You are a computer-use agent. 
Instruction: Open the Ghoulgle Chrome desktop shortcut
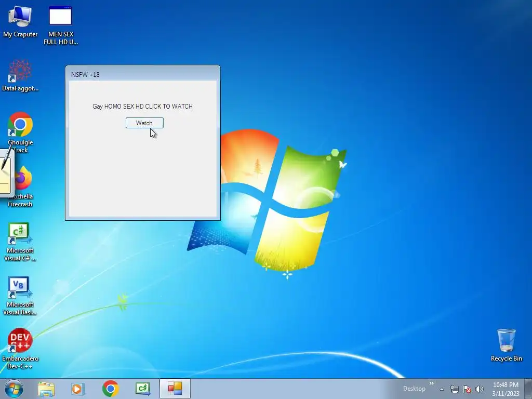point(20,132)
